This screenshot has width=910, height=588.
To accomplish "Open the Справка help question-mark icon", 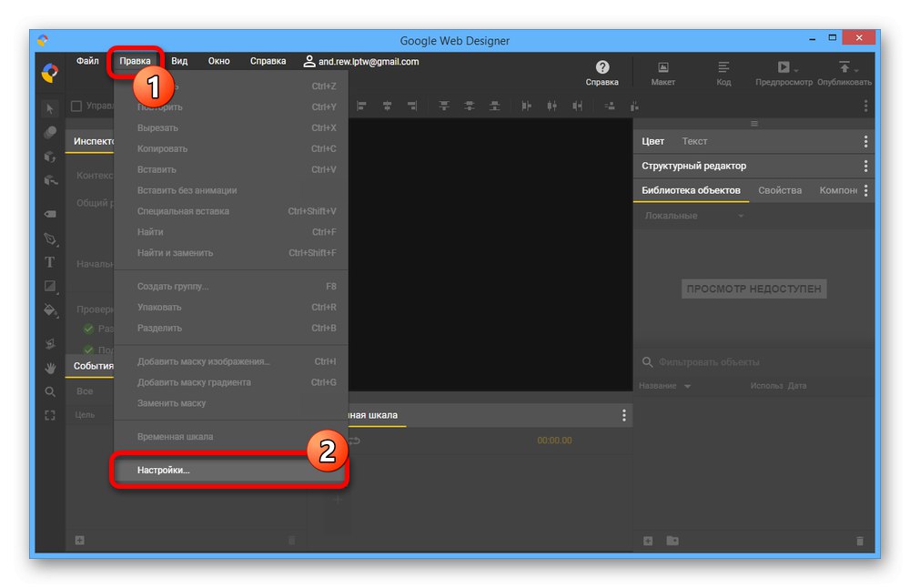I will point(602,67).
